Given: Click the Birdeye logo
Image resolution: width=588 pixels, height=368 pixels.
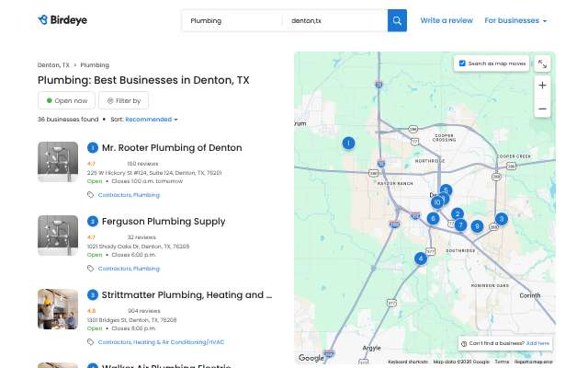Looking at the screenshot, I should tap(62, 20).
